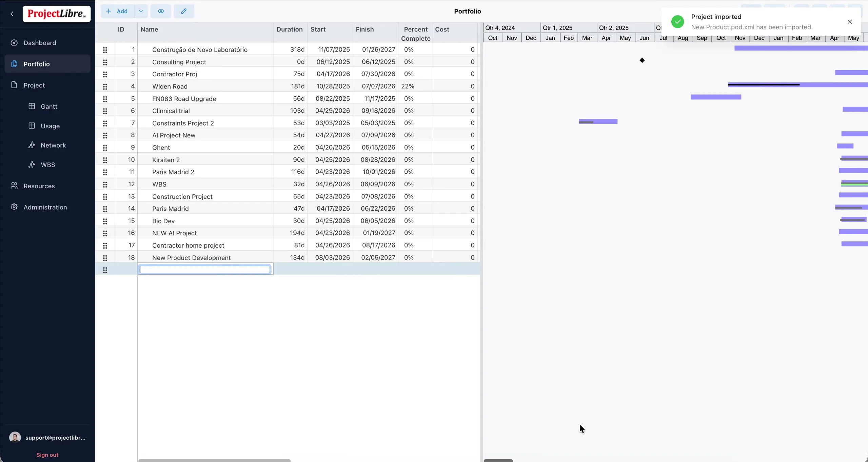Click the pencil edit icon in toolbar
This screenshot has width=868, height=462.
coord(184,11)
